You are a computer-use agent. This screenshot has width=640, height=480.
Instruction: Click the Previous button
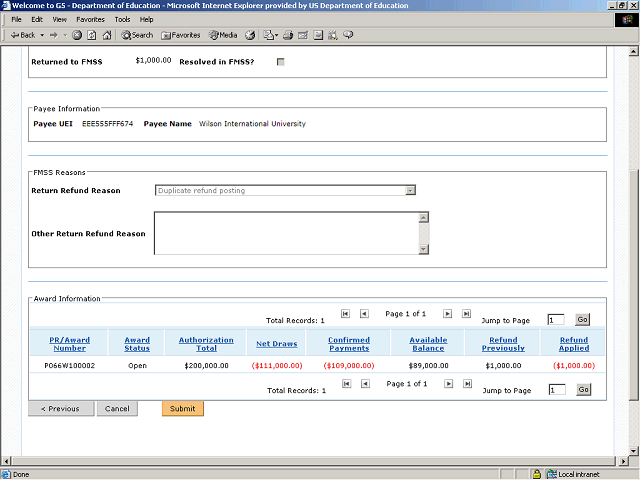point(60,409)
